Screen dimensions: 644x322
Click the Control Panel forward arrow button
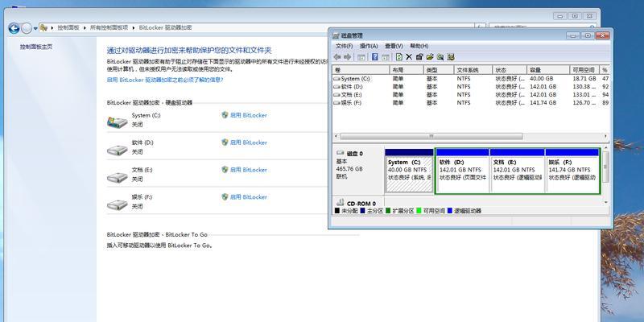point(27,28)
